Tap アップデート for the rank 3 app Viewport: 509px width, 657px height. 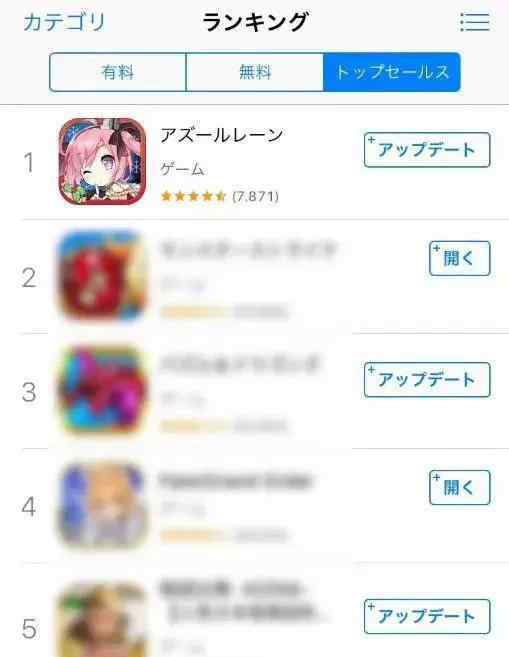click(x=427, y=380)
